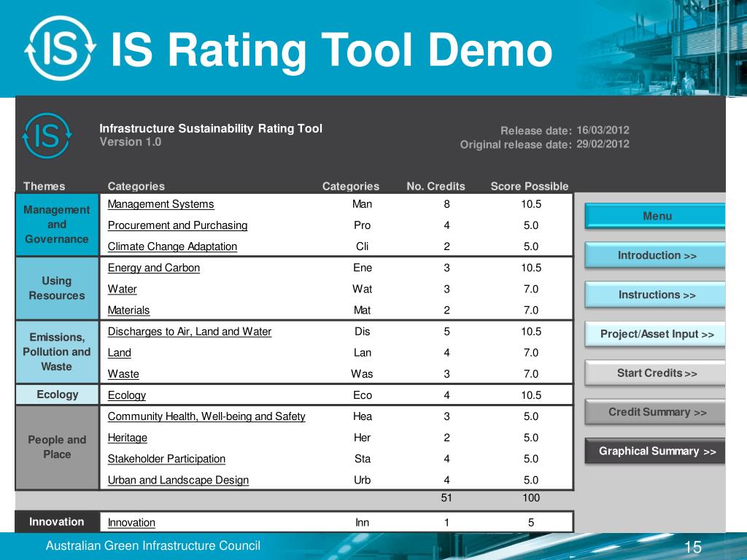Open Graphical Summary >> view
Image resolution: width=747 pixels, height=560 pixels.
655,451
